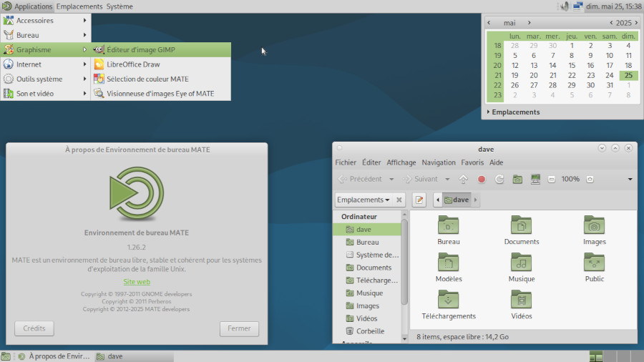Open the toolbar overflow dropdown arrow

pyautogui.click(x=630, y=180)
